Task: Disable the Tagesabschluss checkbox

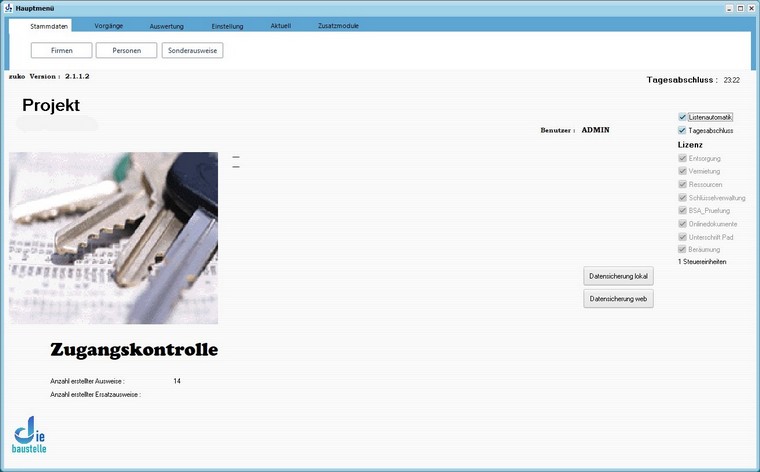Action: pos(682,130)
